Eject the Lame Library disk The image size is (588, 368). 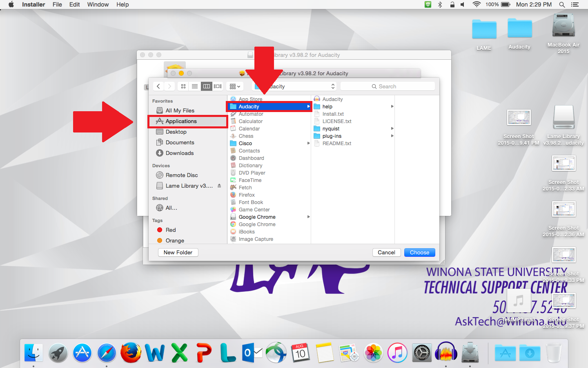coord(219,186)
